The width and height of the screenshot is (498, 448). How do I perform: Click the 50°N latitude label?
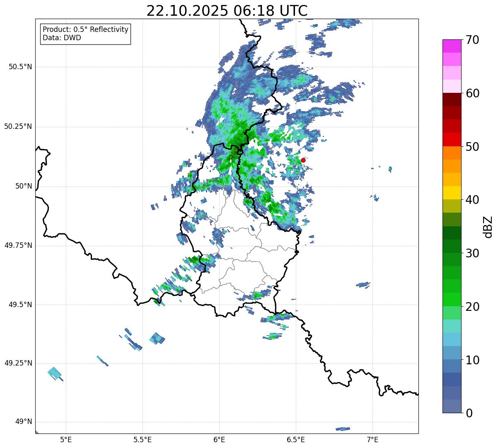pyautogui.click(x=24, y=186)
